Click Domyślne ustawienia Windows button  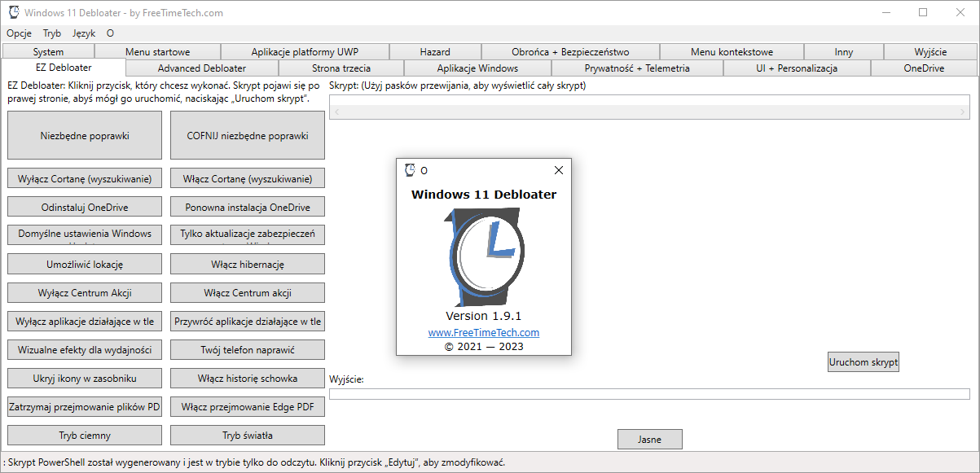[x=85, y=234]
